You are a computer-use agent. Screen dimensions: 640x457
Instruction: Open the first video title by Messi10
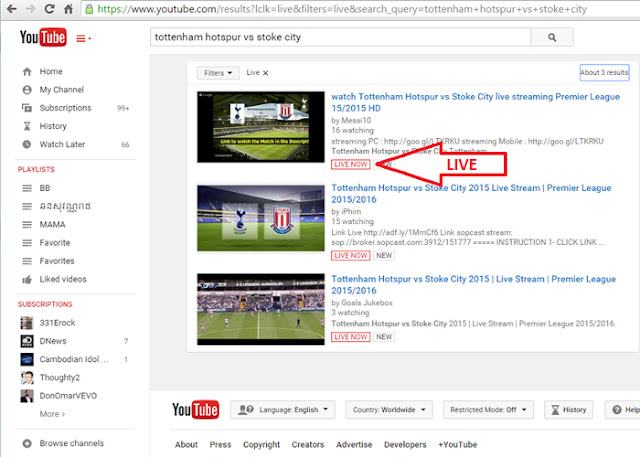click(x=476, y=102)
